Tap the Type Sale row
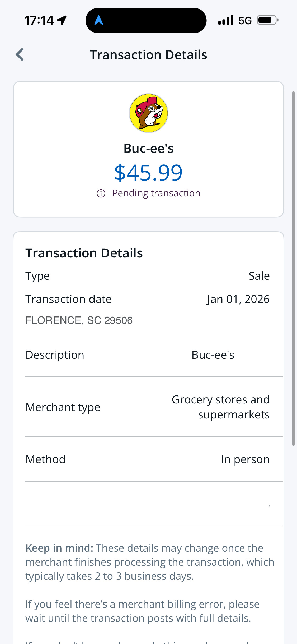 point(148,276)
